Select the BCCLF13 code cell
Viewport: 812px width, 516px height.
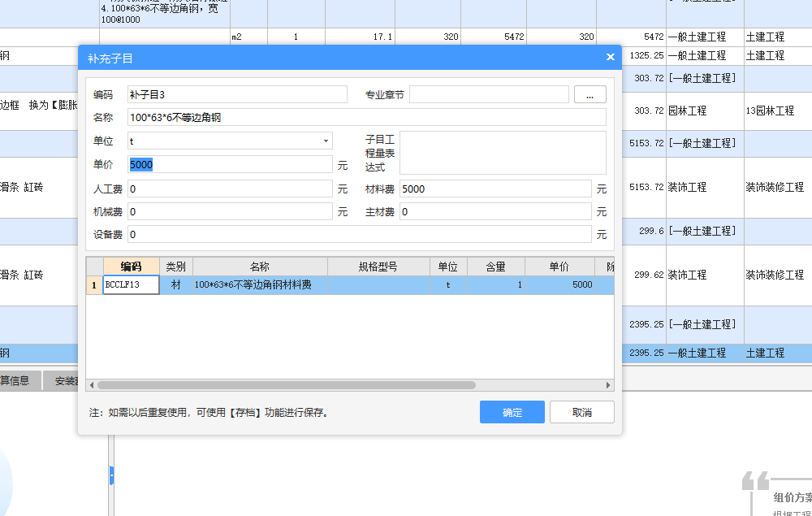point(131,284)
